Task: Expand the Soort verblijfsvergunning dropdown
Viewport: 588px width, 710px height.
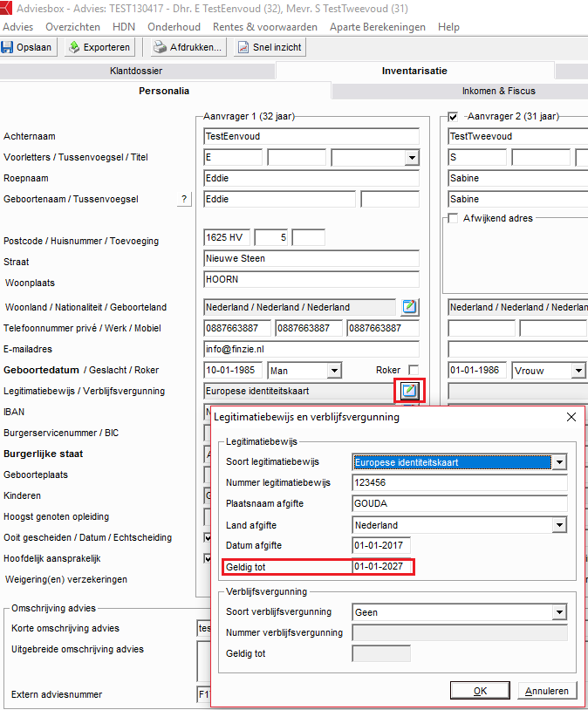Action: pyautogui.click(x=559, y=612)
